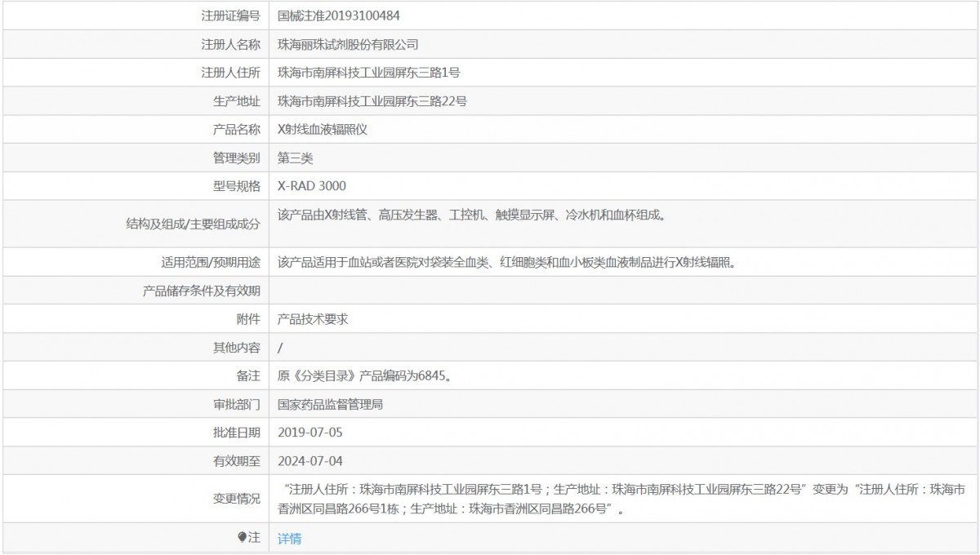
Task: Select model specification X-RAD 3000
Action: pyautogui.click(x=312, y=186)
